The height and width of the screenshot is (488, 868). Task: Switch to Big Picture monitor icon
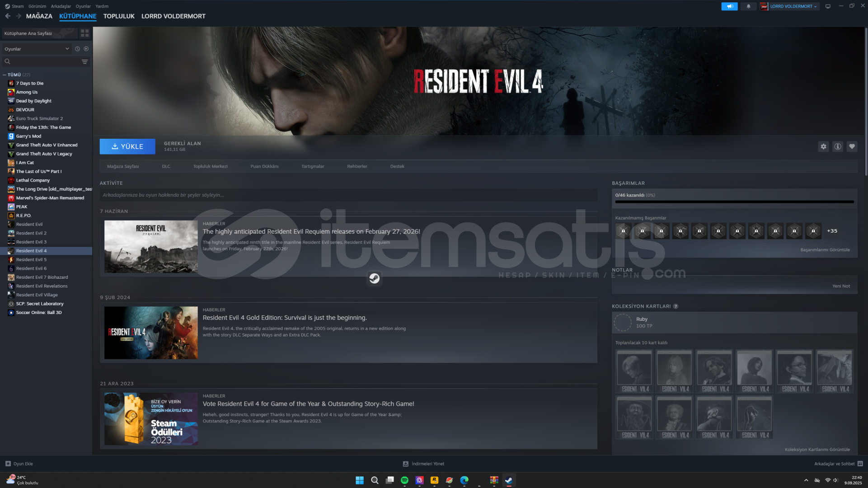[828, 6]
